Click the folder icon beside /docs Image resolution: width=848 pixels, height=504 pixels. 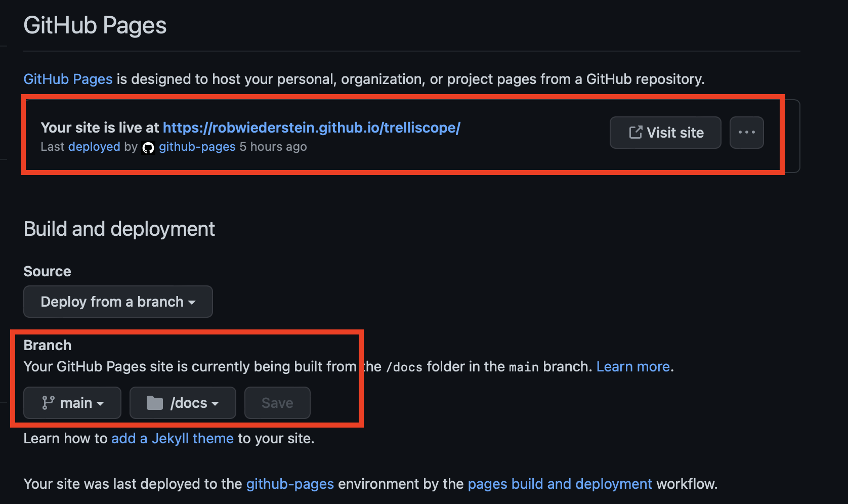(x=154, y=403)
